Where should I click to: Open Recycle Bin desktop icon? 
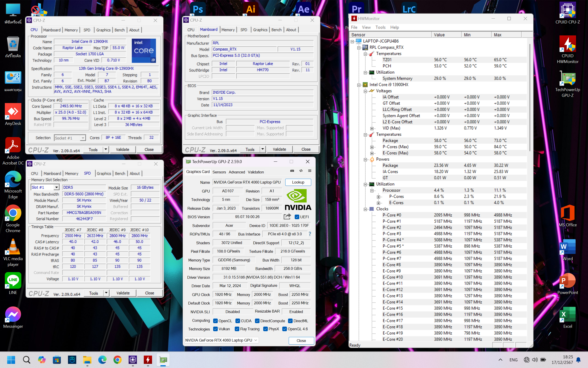pyautogui.click(x=13, y=47)
